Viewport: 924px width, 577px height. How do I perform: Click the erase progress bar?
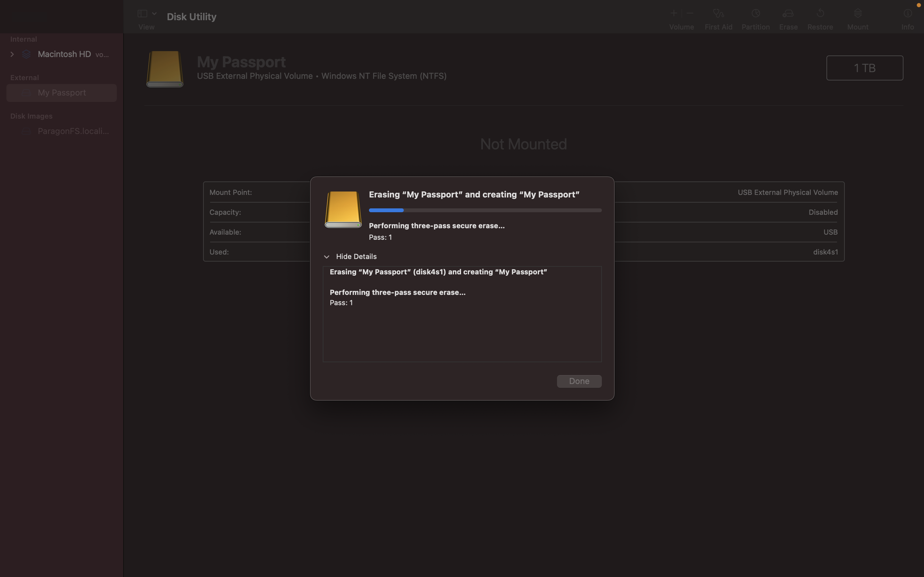[485, 210]
